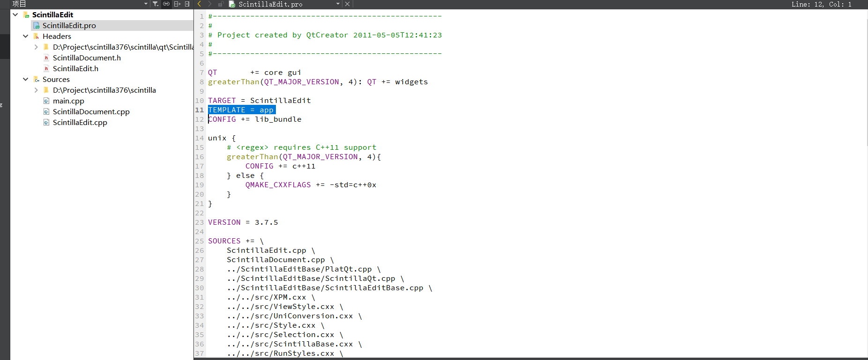Close the ScintillaEdit.pro document

click(x=347, y=4)
